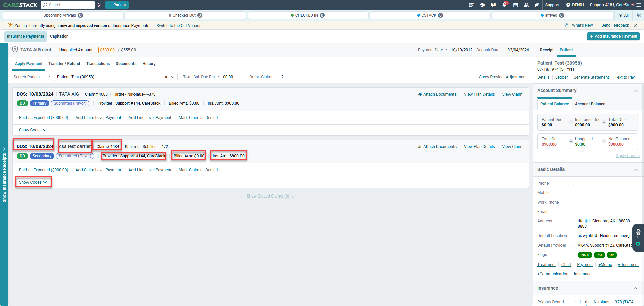
Task: Click the CareStack logo
Action: point(20,5)
